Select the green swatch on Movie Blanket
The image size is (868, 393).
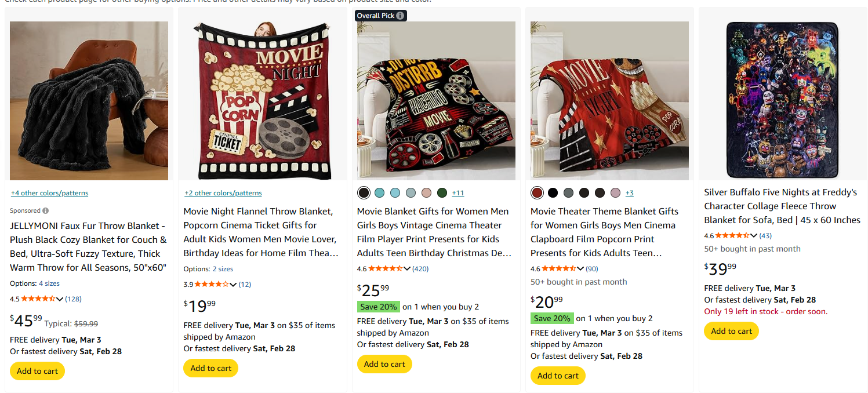click(442, 192)
